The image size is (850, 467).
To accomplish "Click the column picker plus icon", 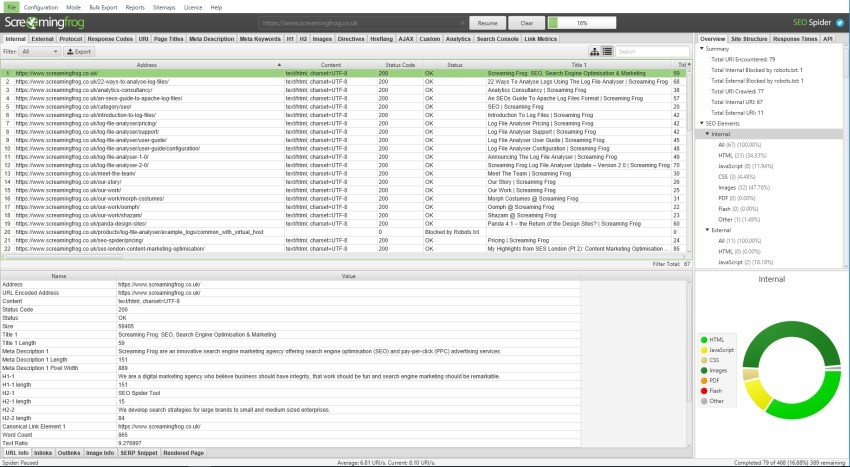I will 689,65.
